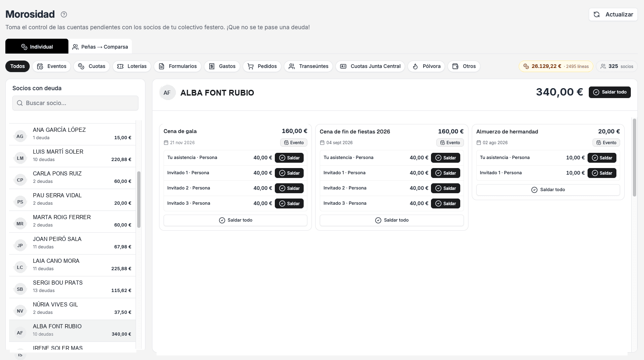644x360 pixels.
Task: Switch to the Individual tab
Action: coord(37,47)
